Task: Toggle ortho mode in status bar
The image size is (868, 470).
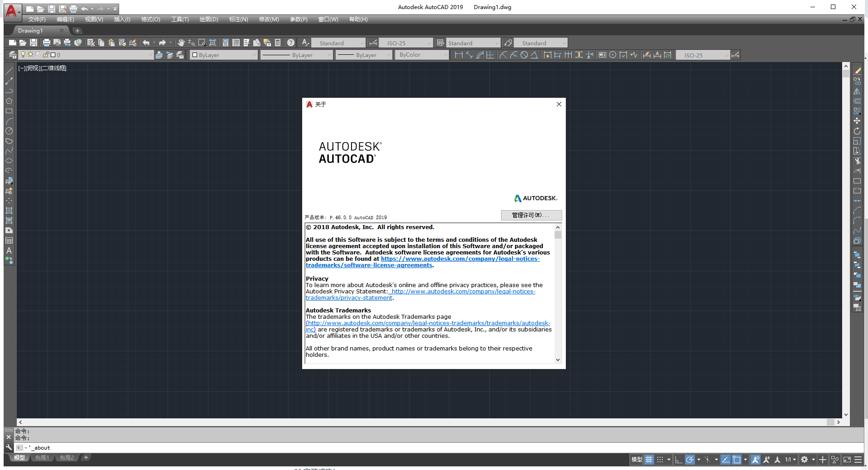Action: coord(678,460)
